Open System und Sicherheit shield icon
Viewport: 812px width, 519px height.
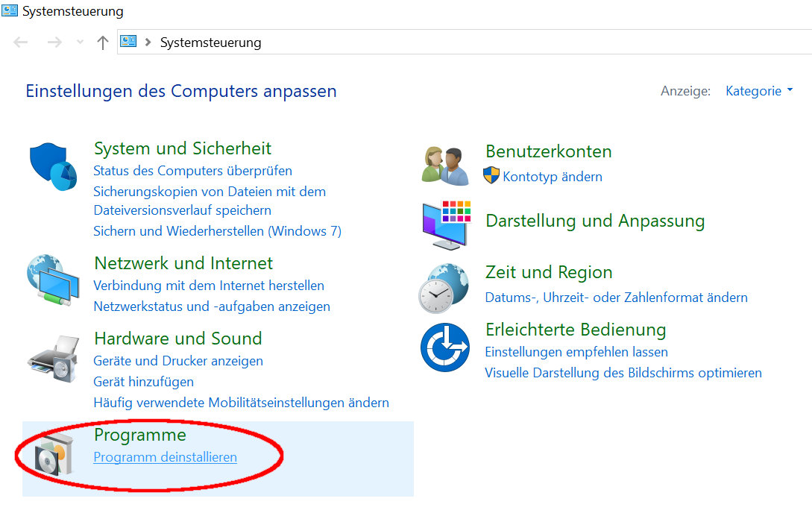coord(54,167)
